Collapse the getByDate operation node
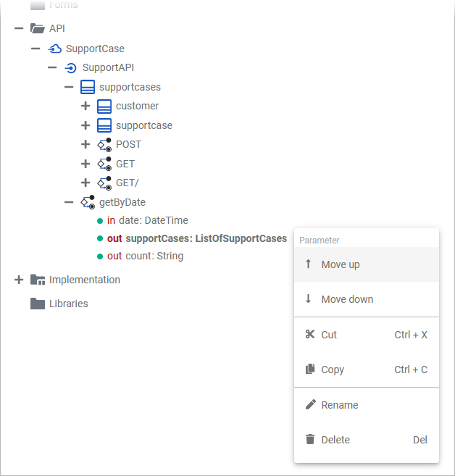 [69, 202]
